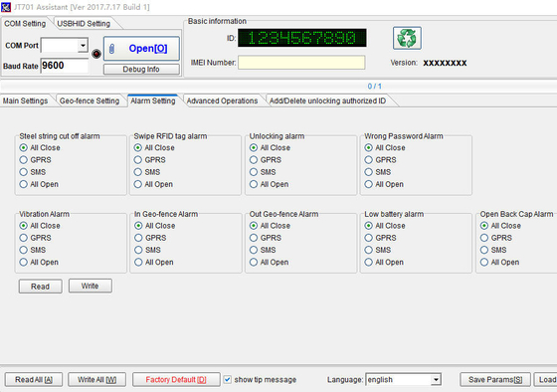557x392 pixels.
Task: Open the Advanced Operations tab
Action: (x=222, y=100)
